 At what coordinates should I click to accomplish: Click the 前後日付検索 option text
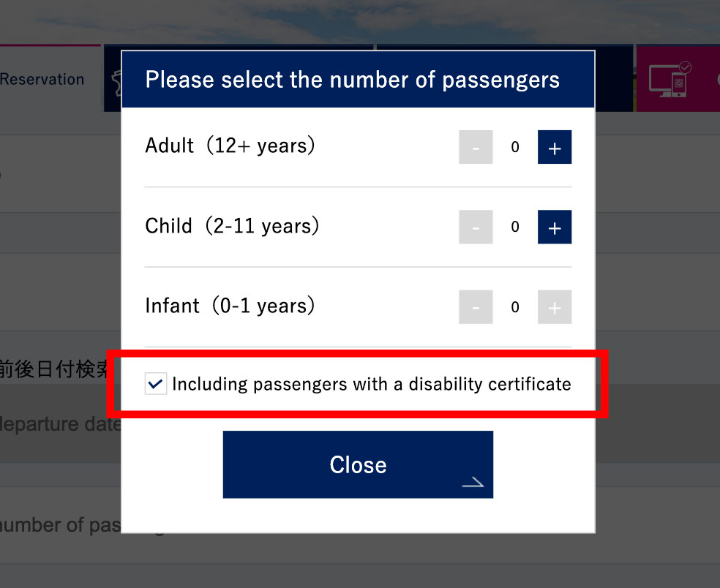[x=55, y=369]
